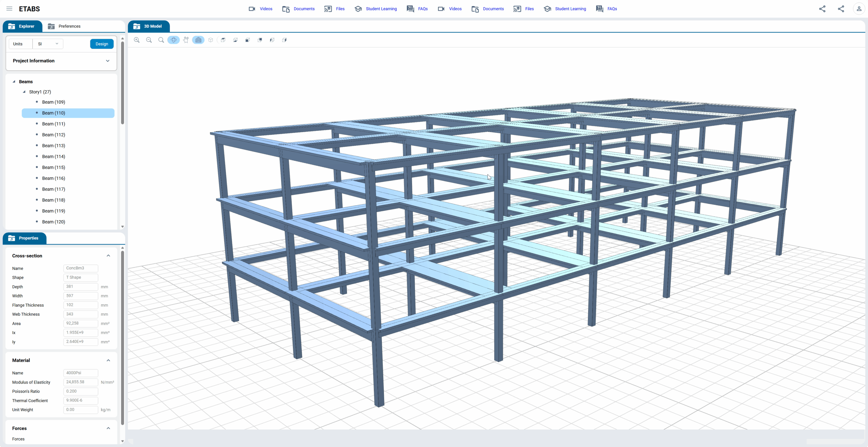Click the zoom in magnifier icon

(137, 40)
